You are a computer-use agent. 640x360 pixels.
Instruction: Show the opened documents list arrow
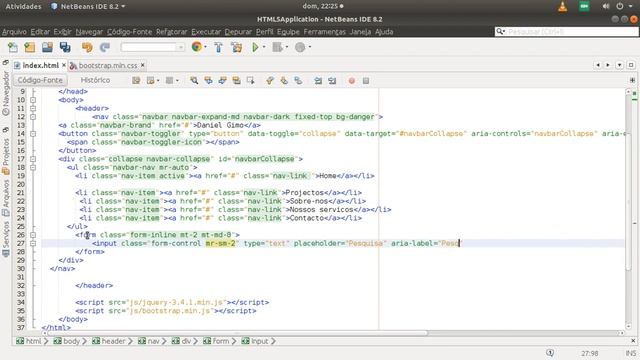pyautogui.click(x=620, y=65)
